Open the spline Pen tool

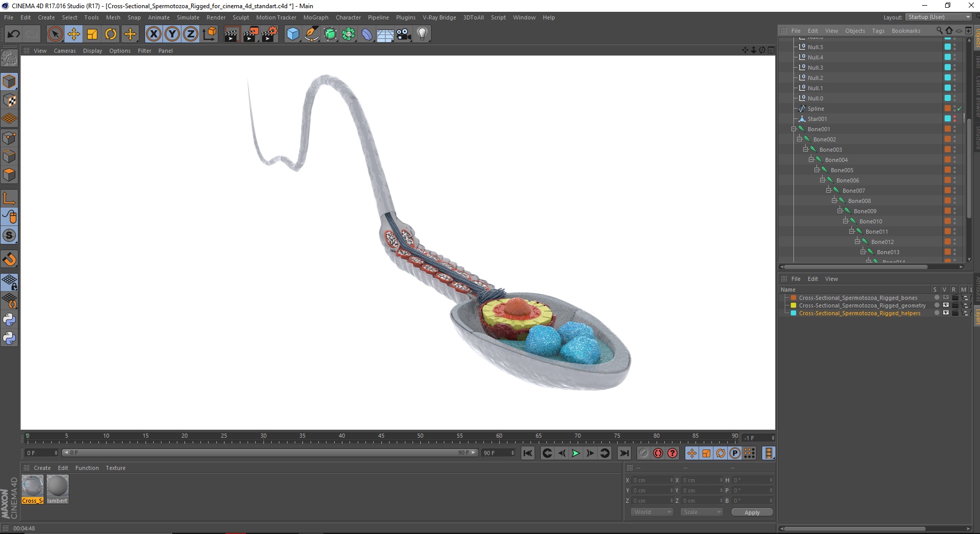(311, 34)
